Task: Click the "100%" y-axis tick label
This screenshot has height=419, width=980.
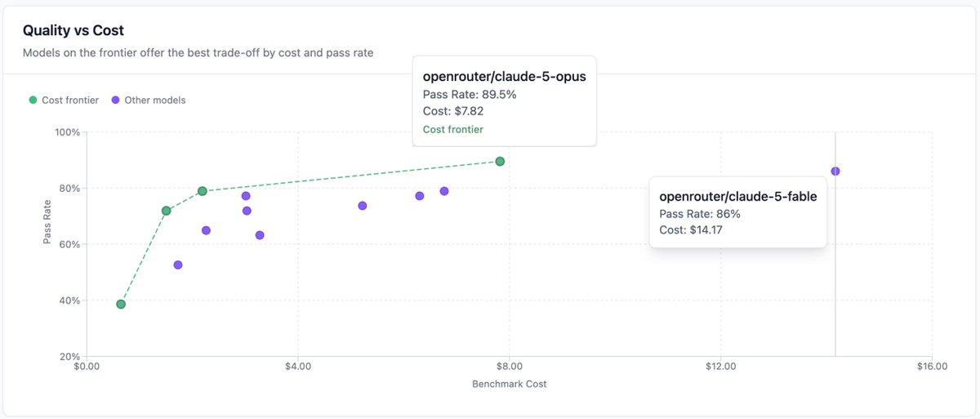Action: pyautogui.click(x=67, y=132)
